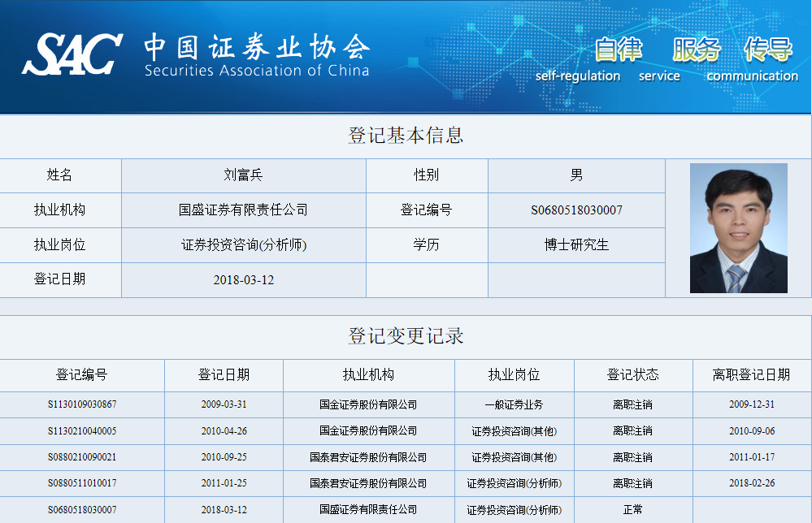This screenshot has width=812, height=523.
Task: Click registration number S0880511010017
Action: pyautogui.click(x=82, y=483)
